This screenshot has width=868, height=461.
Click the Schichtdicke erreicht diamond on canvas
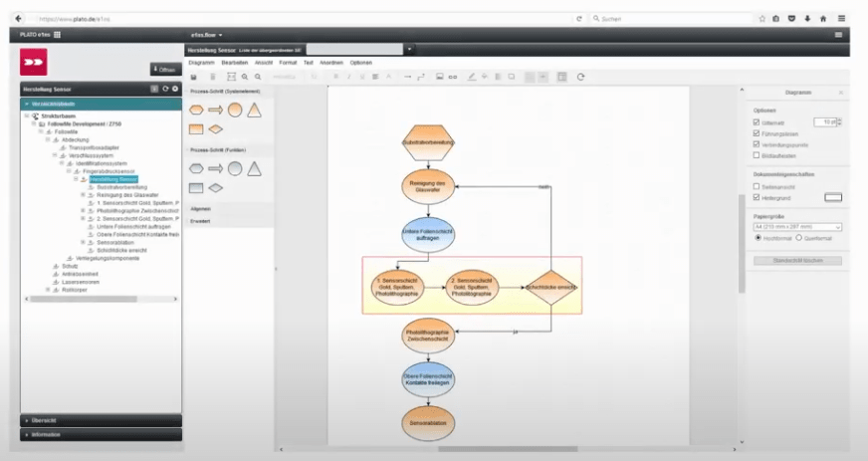pos(550,287)
